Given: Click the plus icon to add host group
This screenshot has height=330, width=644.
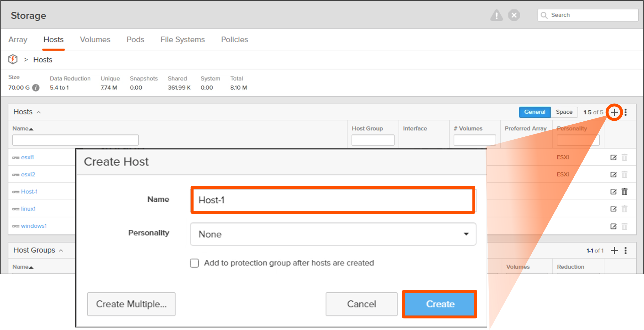Looking at the screenshot, I should coord(614,250).
